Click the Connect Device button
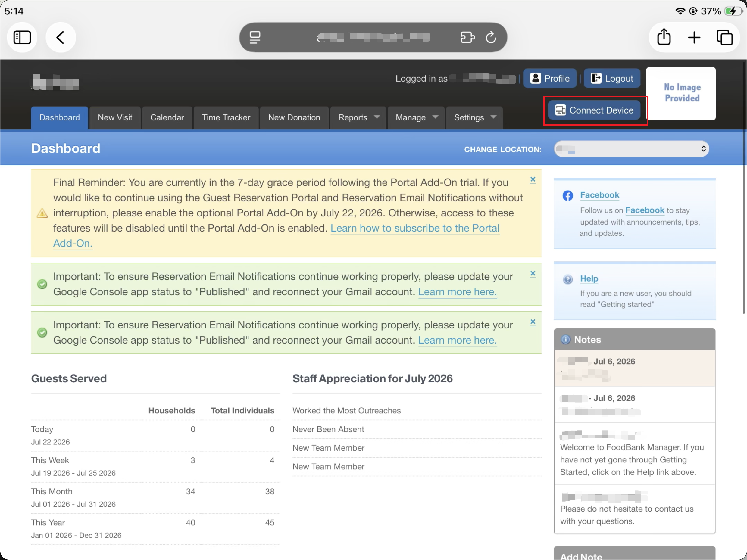The image size is (747, 560). (594, 110)
